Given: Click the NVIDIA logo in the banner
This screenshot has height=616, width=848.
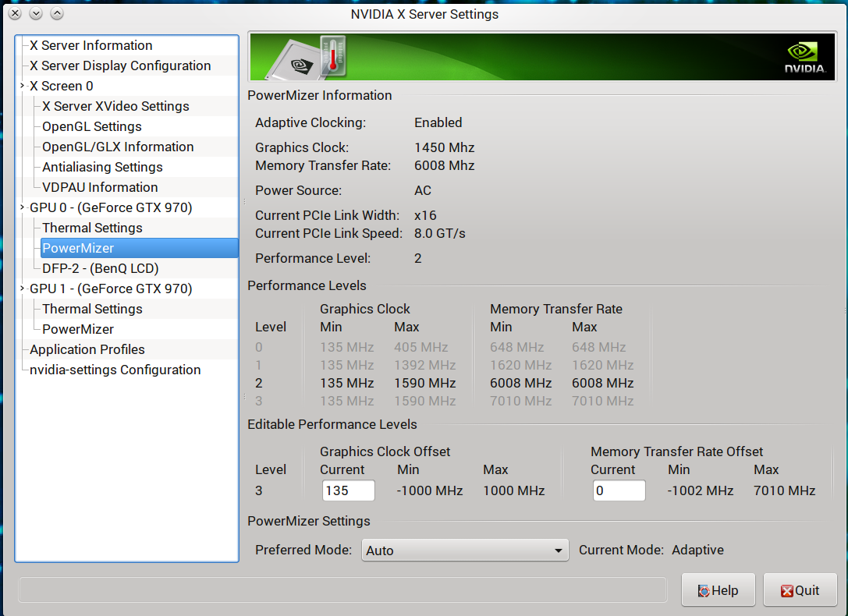Looking at the screenshot, I should 805,58.
